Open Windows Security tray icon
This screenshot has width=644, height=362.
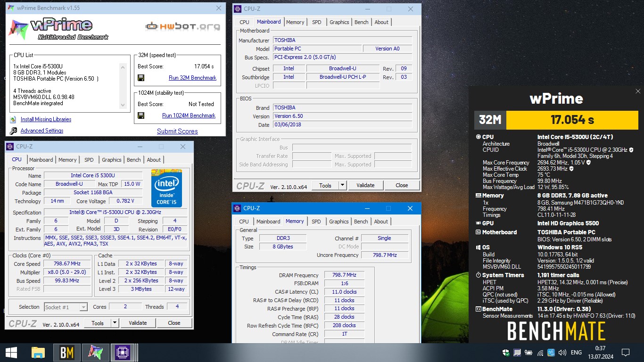click(506, 353)
